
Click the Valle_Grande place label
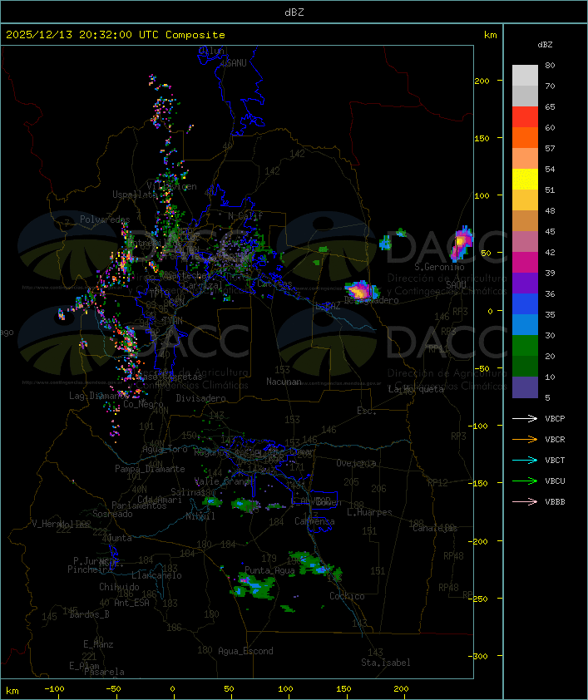(224, 481)
